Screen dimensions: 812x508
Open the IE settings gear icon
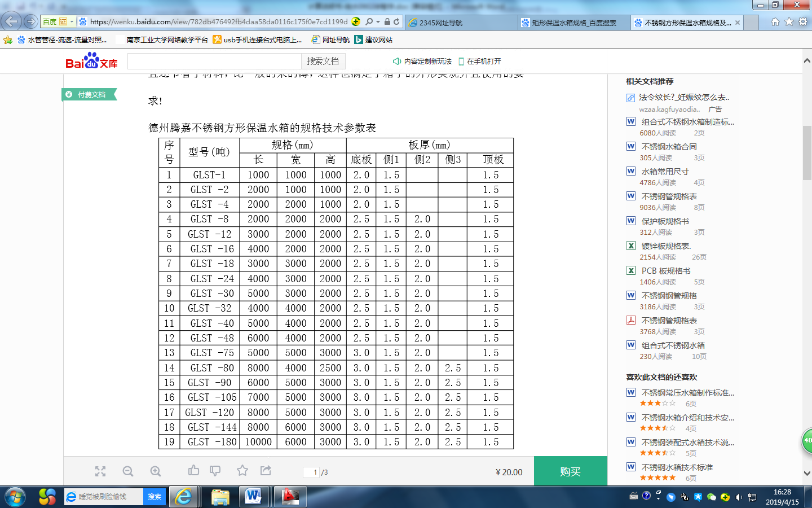click(x=802, y=22)
